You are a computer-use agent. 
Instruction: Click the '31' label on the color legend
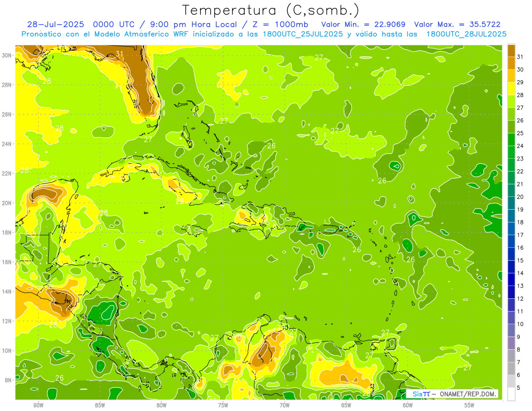point(520,57)
